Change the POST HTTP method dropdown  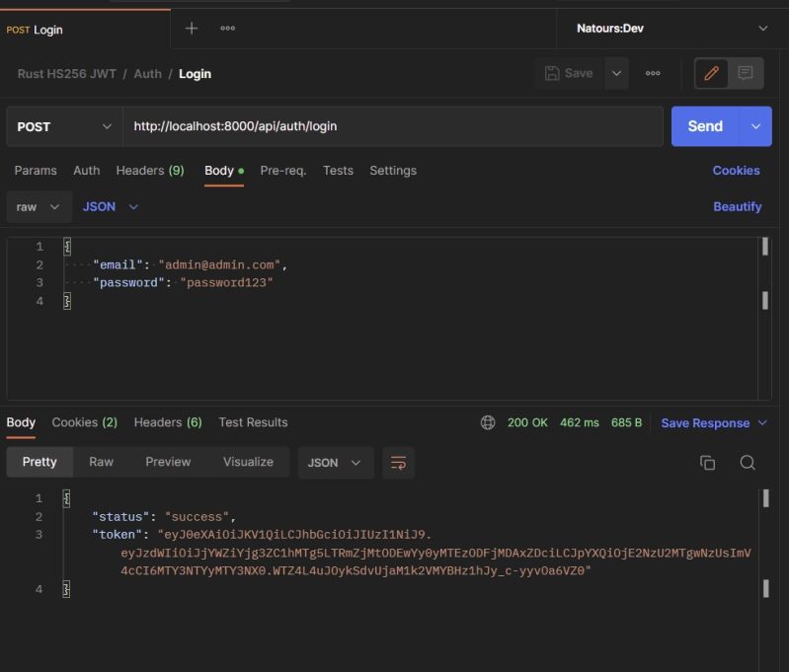[64, 126]
